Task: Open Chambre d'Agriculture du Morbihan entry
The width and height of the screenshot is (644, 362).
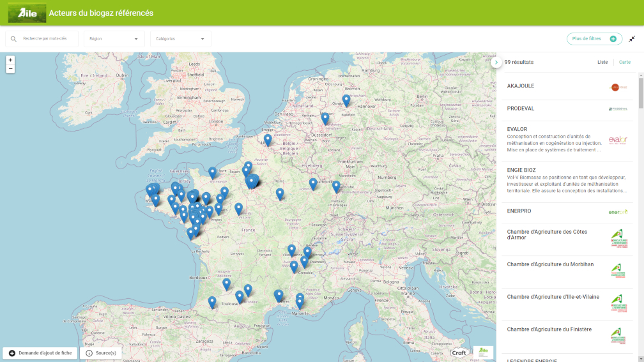Action: pos(567,272)
